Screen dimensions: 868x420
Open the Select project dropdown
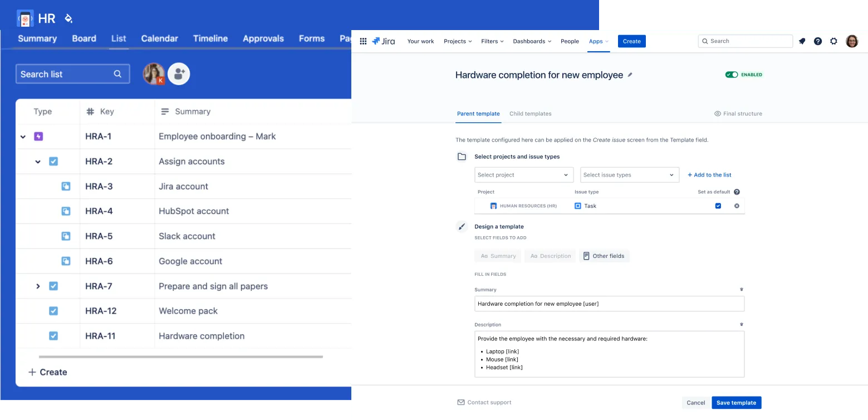pyautogui.click(x=523, y=175)
